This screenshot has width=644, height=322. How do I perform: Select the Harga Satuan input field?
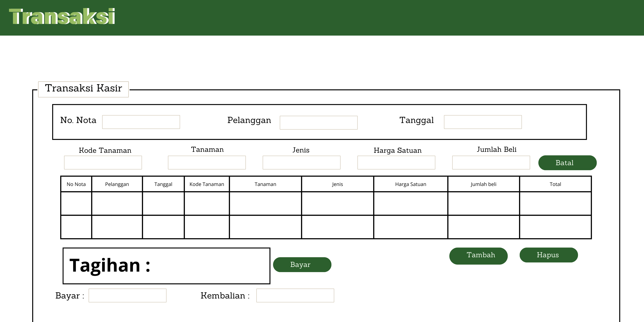point(396,162)
